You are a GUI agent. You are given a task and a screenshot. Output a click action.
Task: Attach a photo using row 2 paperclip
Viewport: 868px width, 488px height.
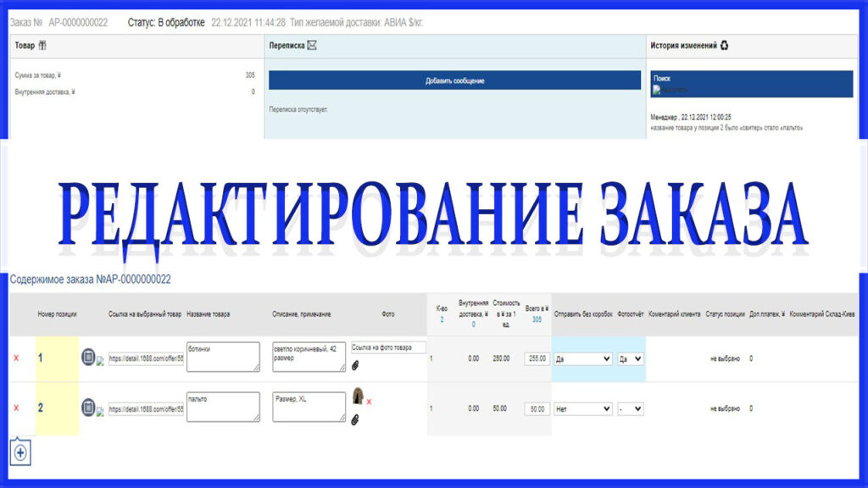click(x=355, y=419)
